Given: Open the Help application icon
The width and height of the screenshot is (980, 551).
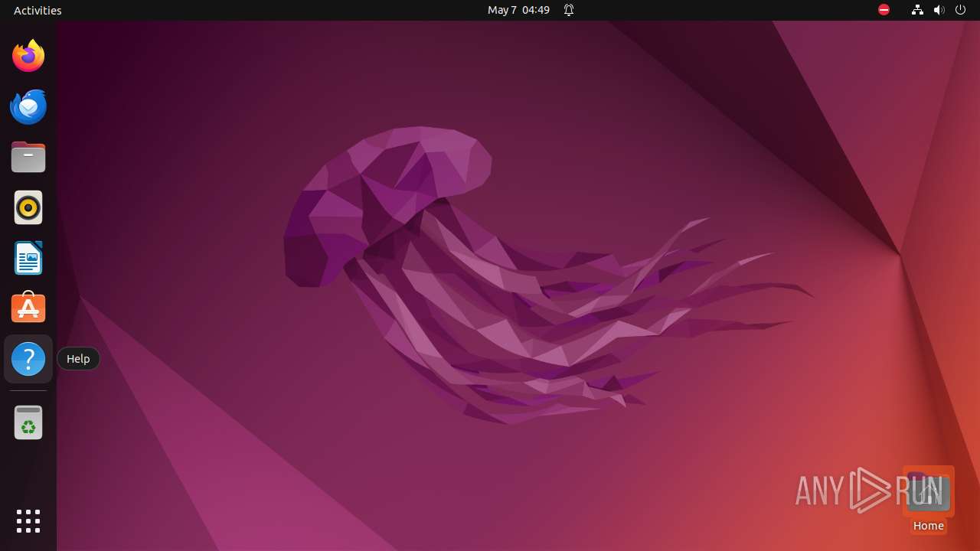Looking at the screenshot, I should [x=28, y=359].
